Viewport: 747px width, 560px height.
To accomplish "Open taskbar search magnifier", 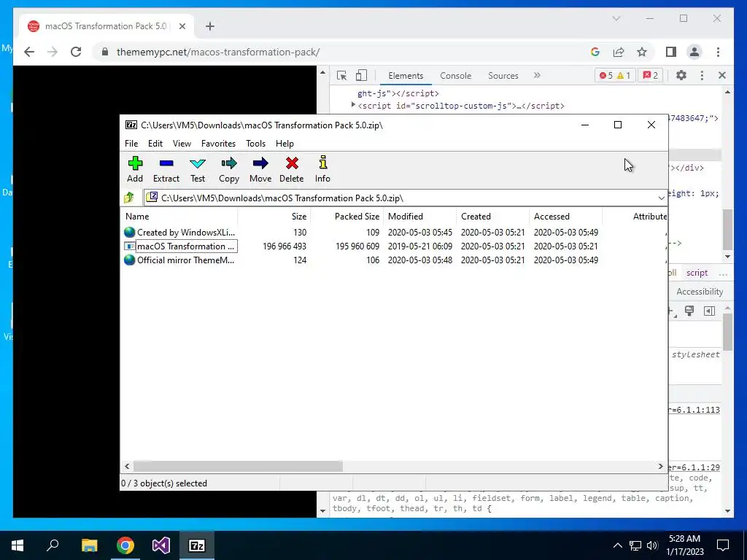I will tap(53, 545).
